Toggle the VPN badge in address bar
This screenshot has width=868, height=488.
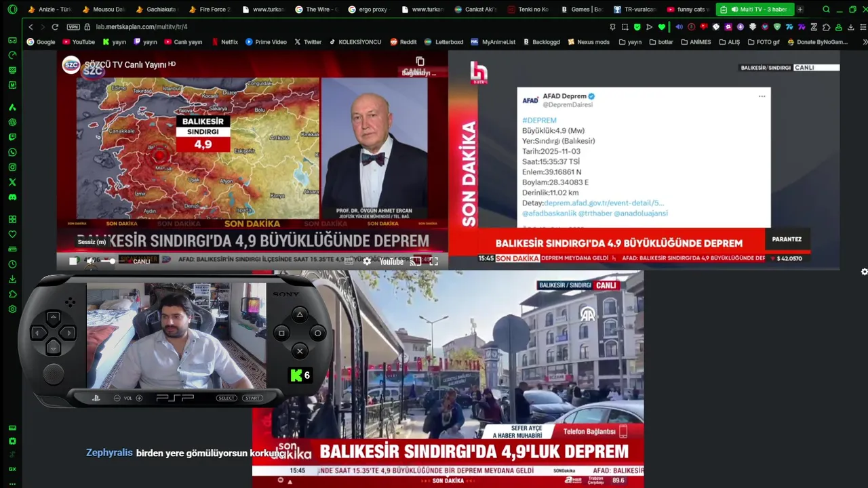click(x=73, y=27)
